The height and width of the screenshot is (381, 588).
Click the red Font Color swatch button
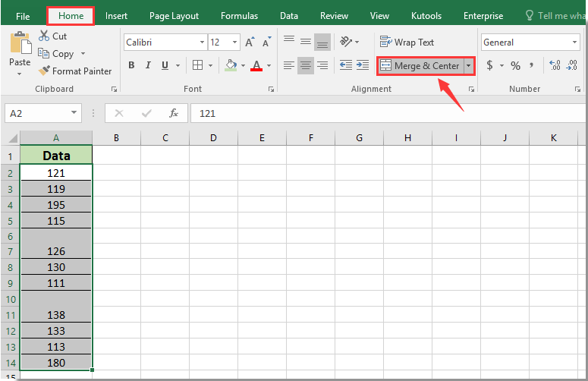click(257, 65)
